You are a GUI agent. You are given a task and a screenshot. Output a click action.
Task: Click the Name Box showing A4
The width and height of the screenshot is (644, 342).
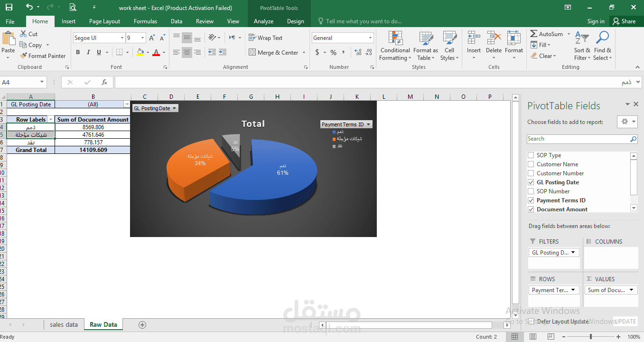point(23,82)
